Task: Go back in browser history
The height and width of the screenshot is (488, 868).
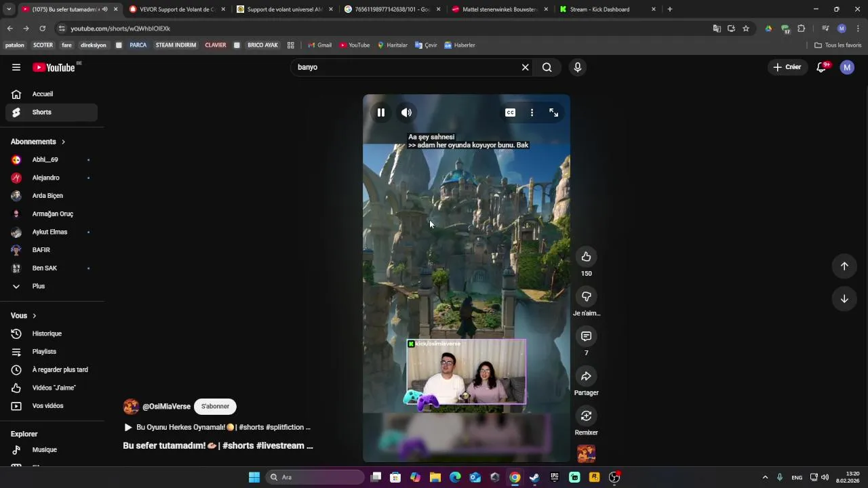Action: coord(9,28)
